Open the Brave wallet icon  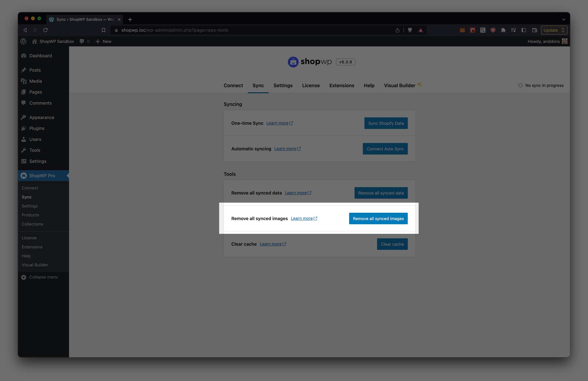pos(534,30)
